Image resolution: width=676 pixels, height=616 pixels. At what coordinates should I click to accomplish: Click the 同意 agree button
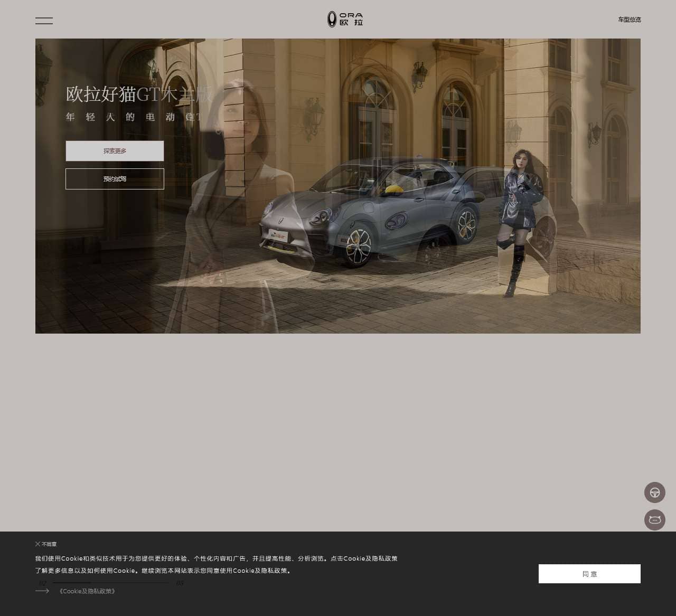coord(589,574)
